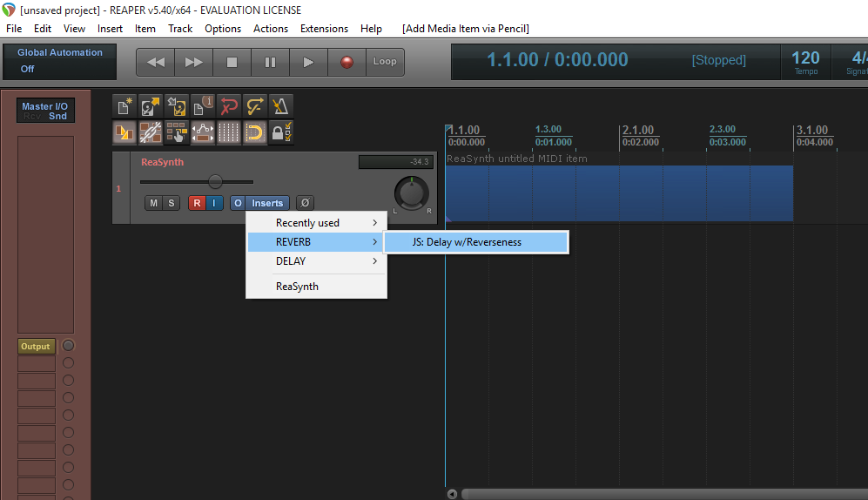868x500 pixels.
Task: Open the Extensions menu
Action: (324, 29)
